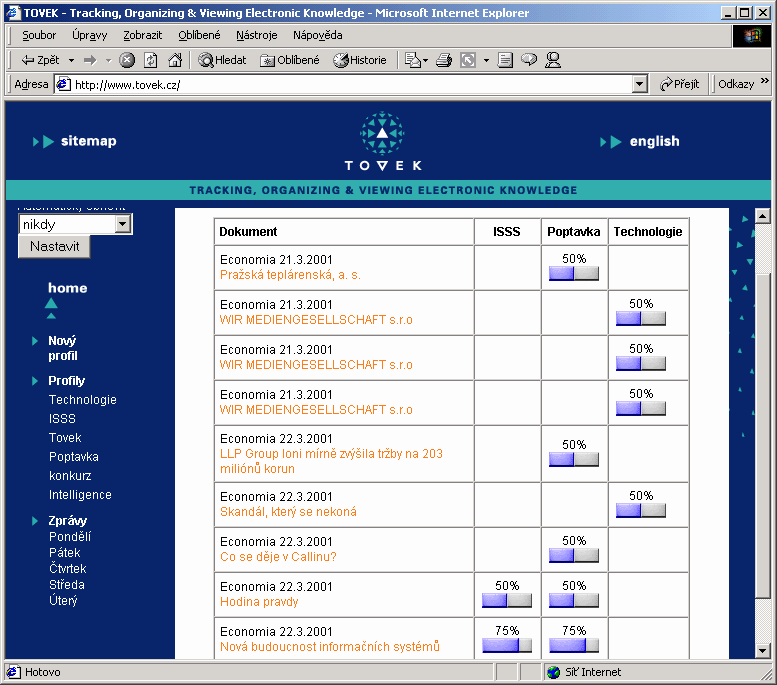Open the Úpravy menu

pyautogui.click(x=90, y=35)
